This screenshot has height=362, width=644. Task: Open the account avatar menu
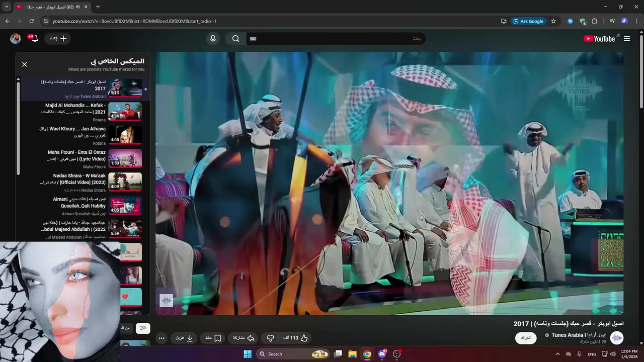(16, 39)
